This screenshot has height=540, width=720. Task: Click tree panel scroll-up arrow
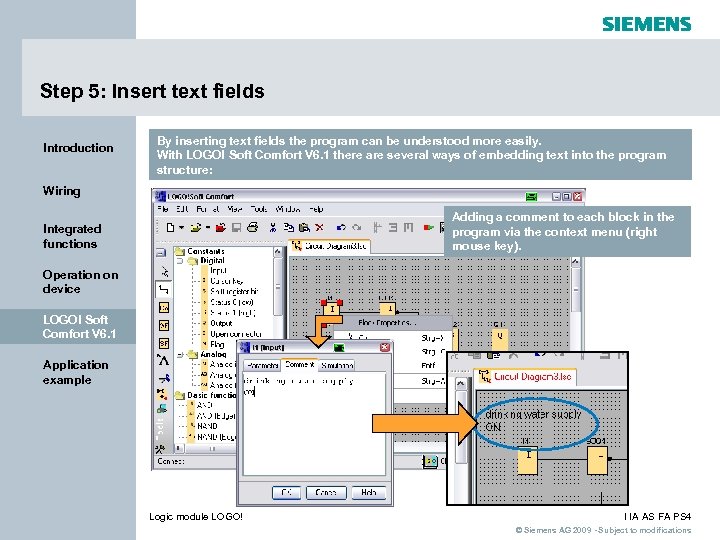pyautogui.click(x=277, y=252)
